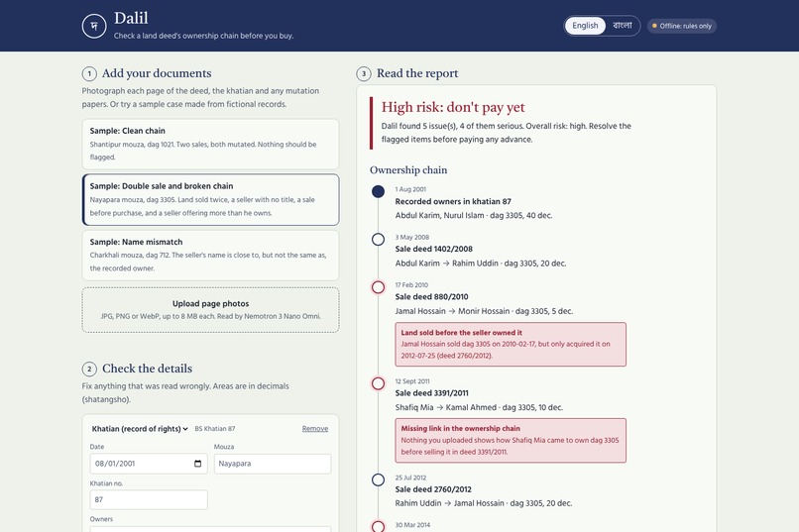799x532 pixels.
Task: Edit the Khatian no. field with 87
Action: tap(149, 500)
